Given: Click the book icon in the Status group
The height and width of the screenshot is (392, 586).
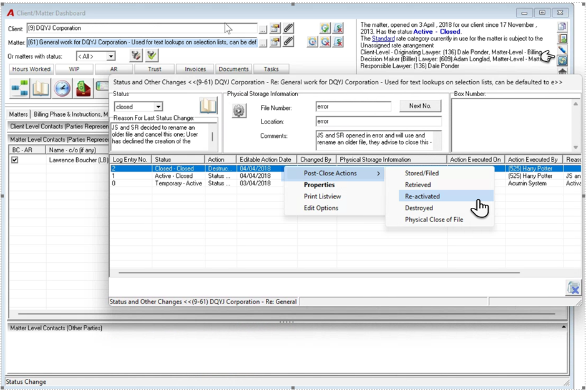Looking at the screenshot, I should [x=208, y=105].
